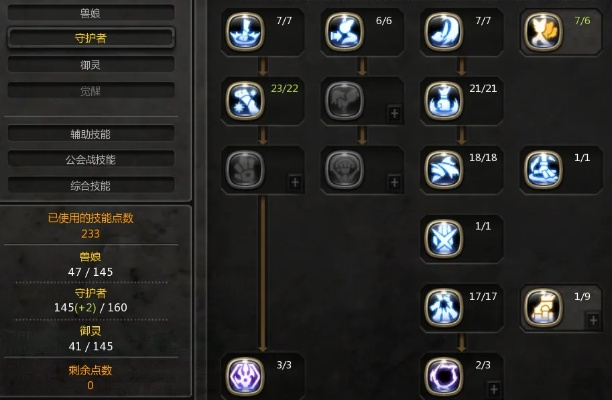Add a point to the greyed fist skill
The height and width of the screenshot is (400, 612).
[394, 182]
